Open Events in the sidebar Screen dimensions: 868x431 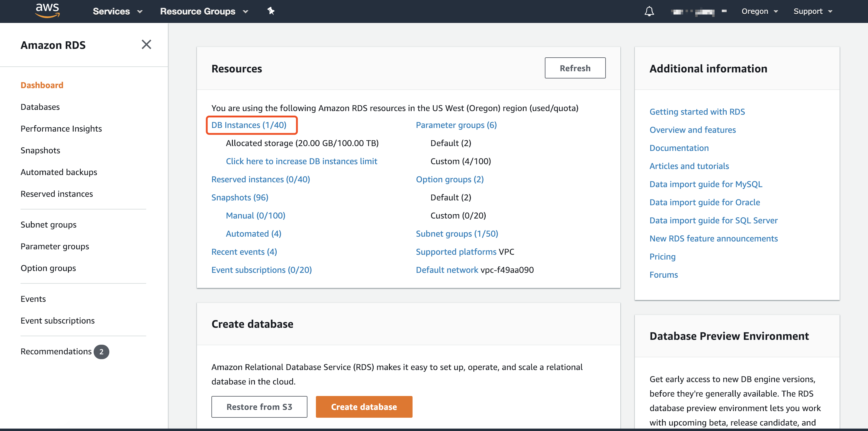click(33, 299)
